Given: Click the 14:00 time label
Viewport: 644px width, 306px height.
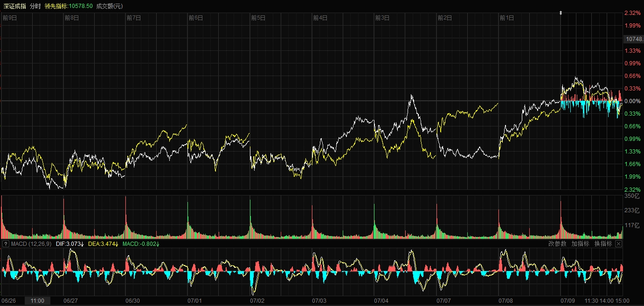Looking at the screenshot, I should [x=607, y=301].
